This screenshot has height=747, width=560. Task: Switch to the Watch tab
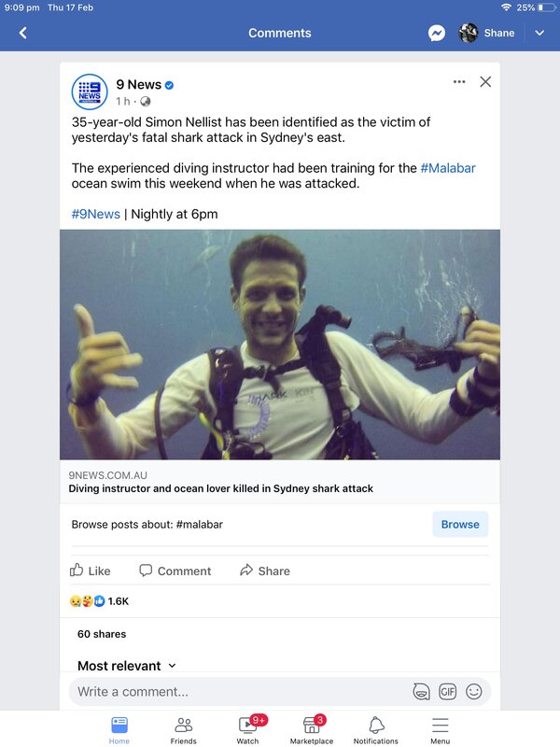click(x=247, y=729)
